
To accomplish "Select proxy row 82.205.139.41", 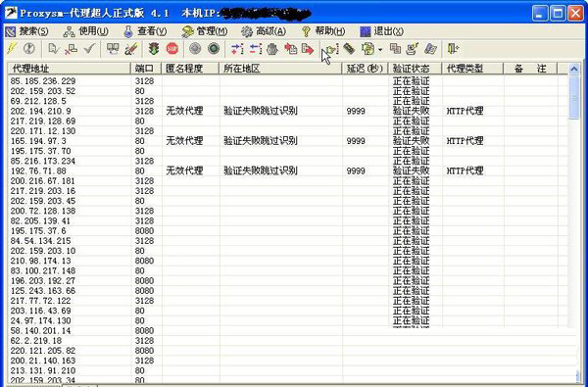I will pyautogui.click(x=288, y=220).
